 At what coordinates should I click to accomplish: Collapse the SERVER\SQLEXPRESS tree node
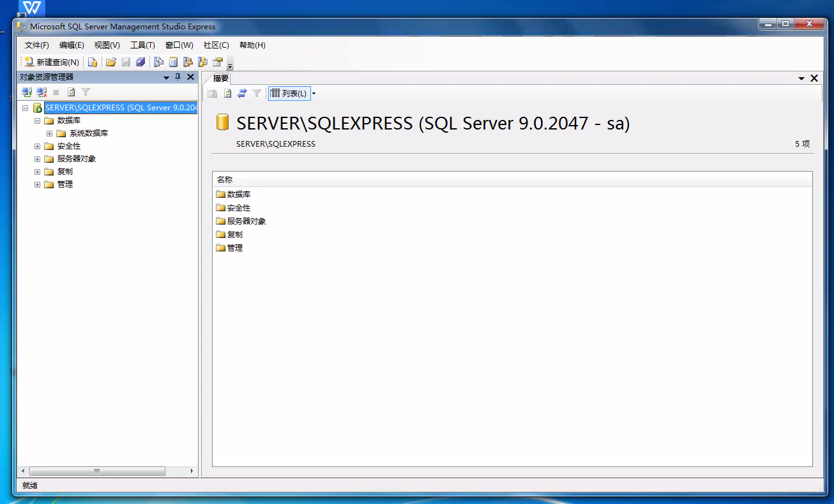coord(26,108)
